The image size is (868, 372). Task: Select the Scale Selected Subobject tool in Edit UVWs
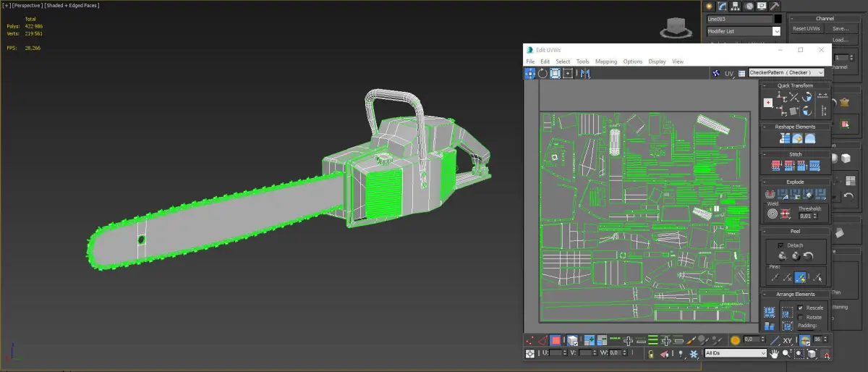point(555,73)
